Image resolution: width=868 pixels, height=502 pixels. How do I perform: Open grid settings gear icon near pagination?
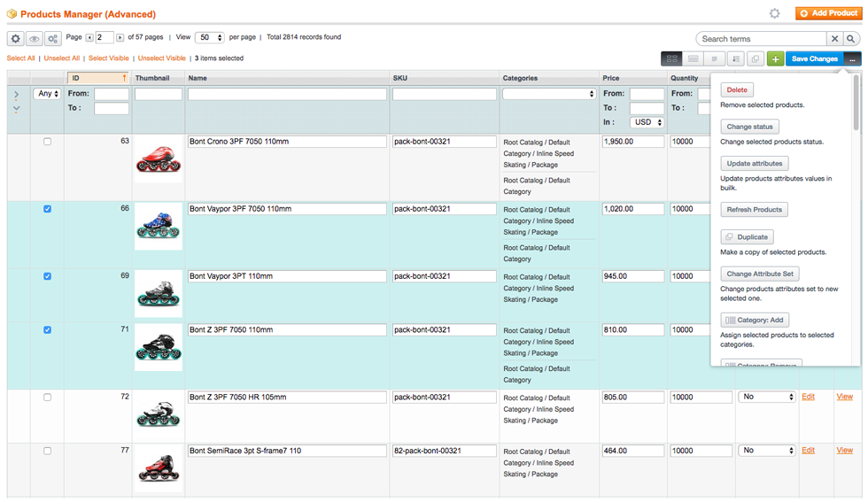[16, 39]
